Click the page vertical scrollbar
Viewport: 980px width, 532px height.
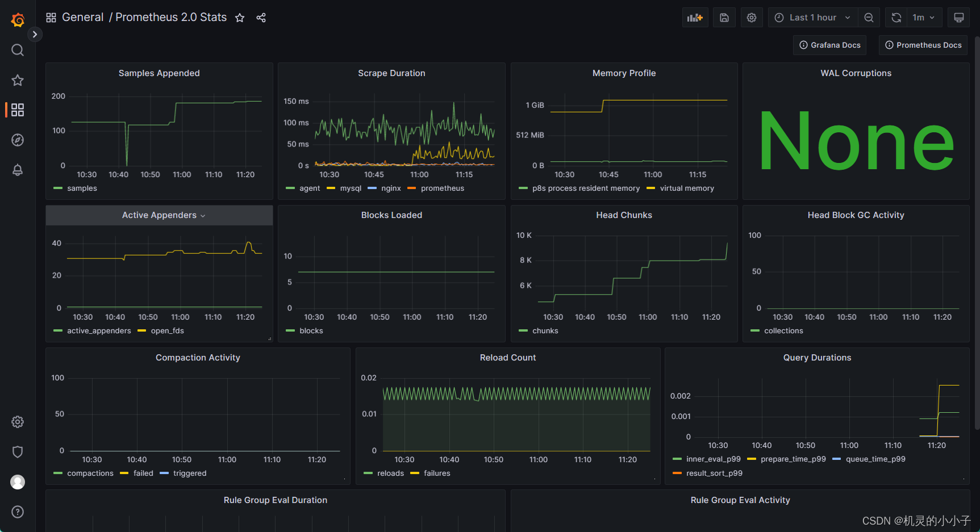(x=977, y=233)
